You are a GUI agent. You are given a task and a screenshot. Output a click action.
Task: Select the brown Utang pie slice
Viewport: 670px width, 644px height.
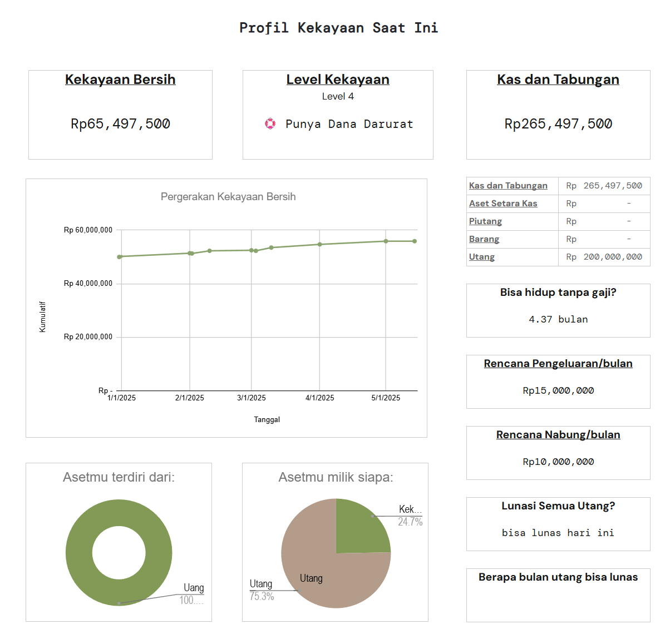click(x=328, y=578)
